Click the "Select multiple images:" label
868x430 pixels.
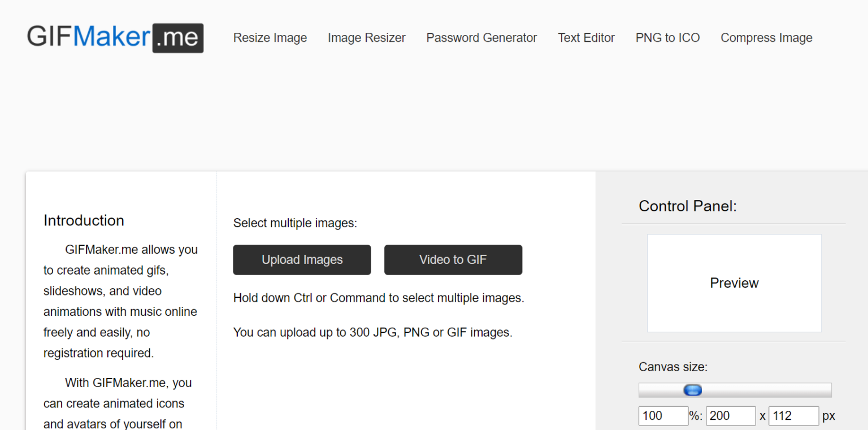tap(296, 223)
